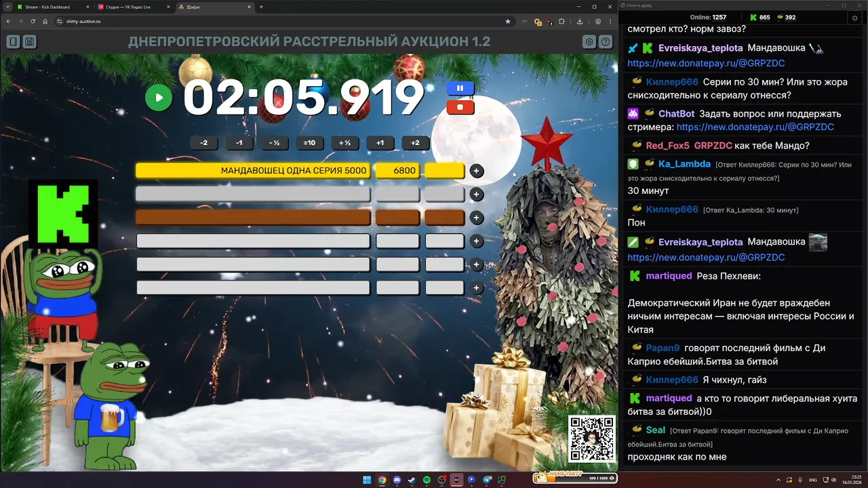The width and height of the screenshot is (868, 488).
Task: Click the Seal username in chat
Action: click(655, 430)
